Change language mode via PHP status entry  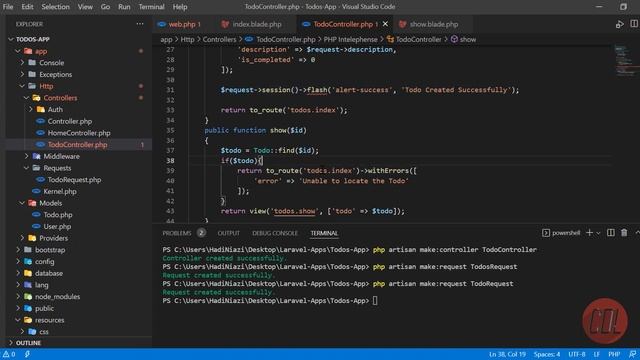[614, 354]
